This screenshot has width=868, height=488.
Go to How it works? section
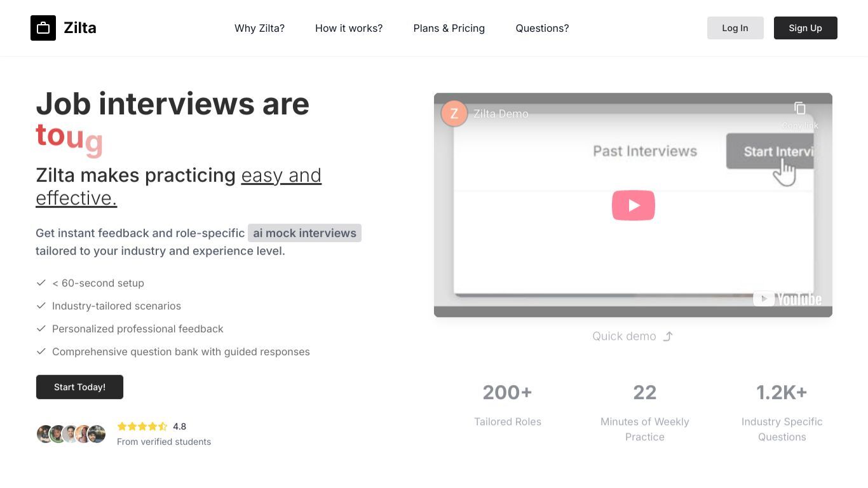click(x=349, y=28)
